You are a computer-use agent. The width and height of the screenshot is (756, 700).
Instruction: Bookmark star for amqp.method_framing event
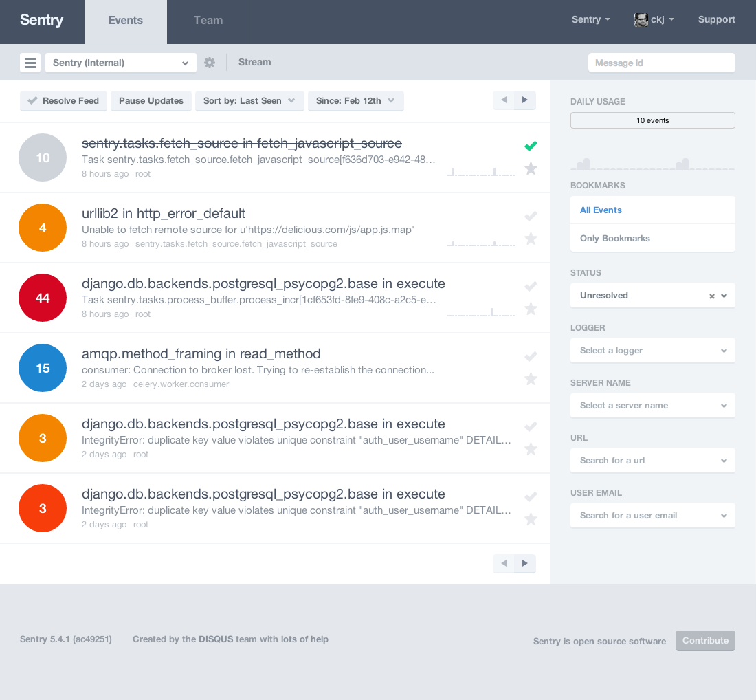[x=531, y=379]
